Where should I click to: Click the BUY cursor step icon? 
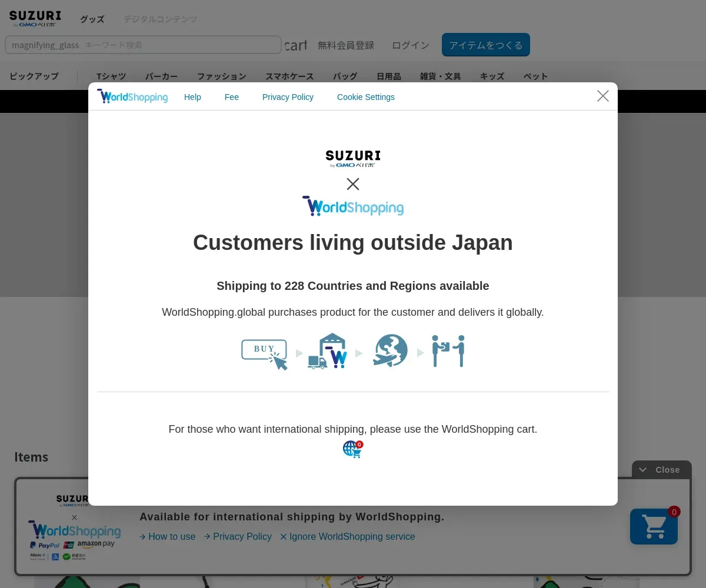click(x=265, y=354)
